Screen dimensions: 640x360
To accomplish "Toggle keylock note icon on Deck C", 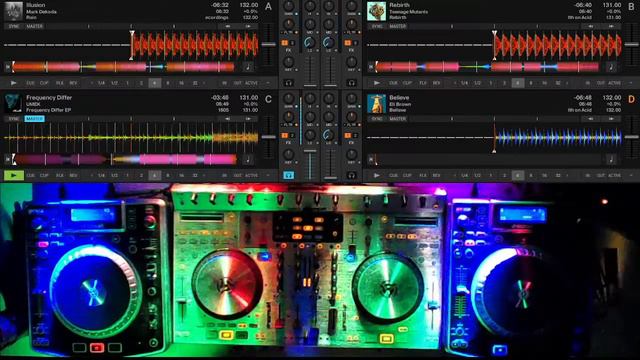I will tap(248, 159).
